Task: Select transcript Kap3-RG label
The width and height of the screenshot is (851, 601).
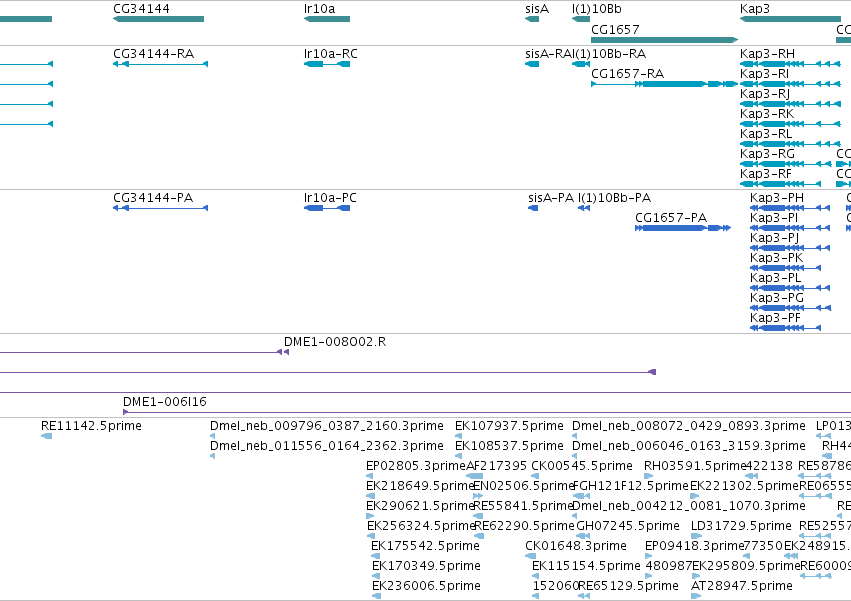Action: pos(767,154)
